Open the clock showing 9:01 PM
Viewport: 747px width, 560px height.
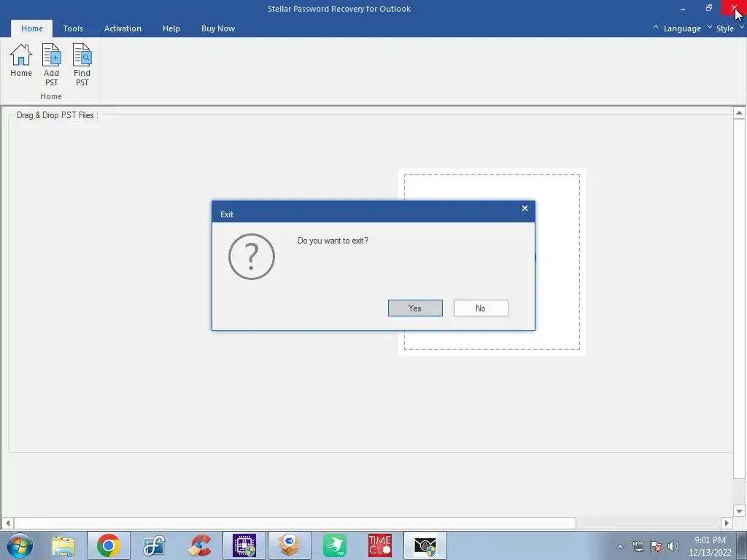coord(710,546)
